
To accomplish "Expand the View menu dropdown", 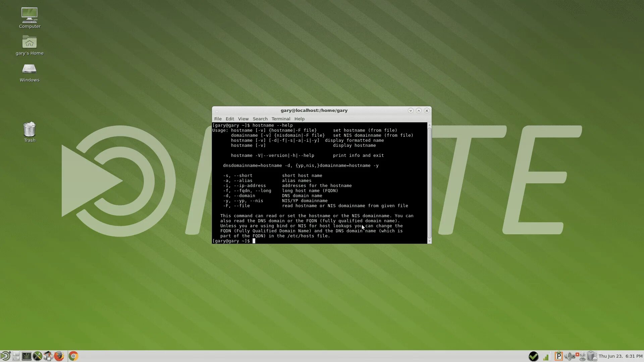I will [x=243, y=119].
